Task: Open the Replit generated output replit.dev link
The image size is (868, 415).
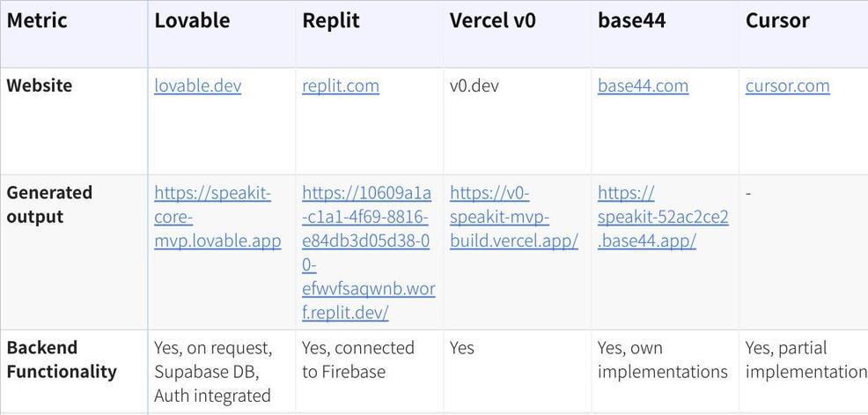Action: point(366,252)
